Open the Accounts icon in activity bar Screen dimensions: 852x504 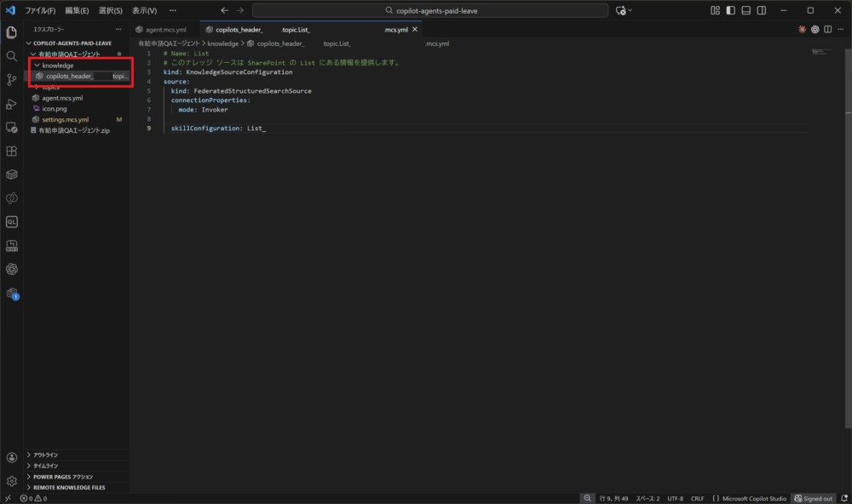[x=11, y=458]
